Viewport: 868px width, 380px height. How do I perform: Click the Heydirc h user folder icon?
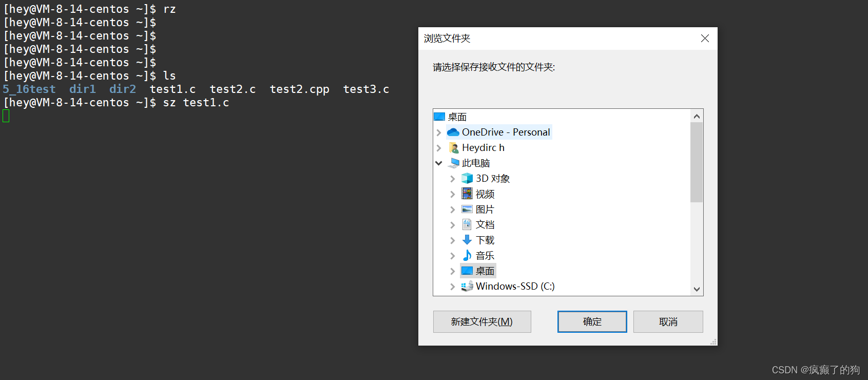pyautogui.click(x=454, y=148)
